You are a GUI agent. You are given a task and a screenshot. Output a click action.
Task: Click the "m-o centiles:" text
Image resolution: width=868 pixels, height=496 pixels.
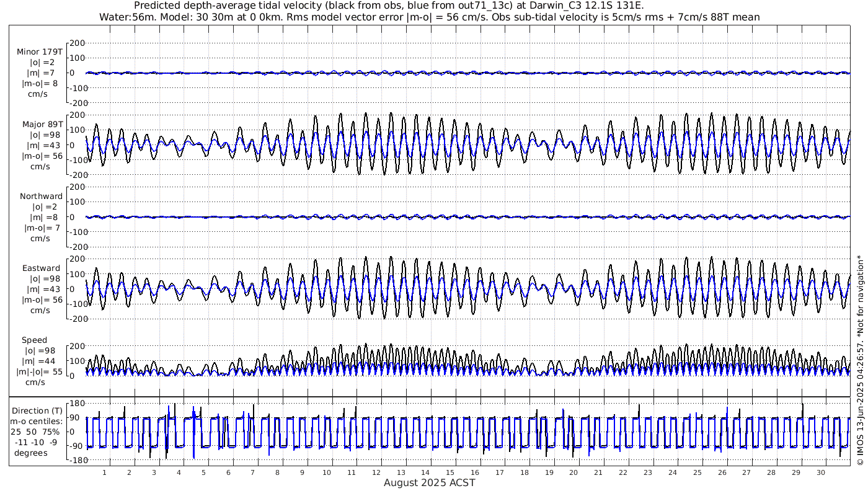tap(36, 421)
